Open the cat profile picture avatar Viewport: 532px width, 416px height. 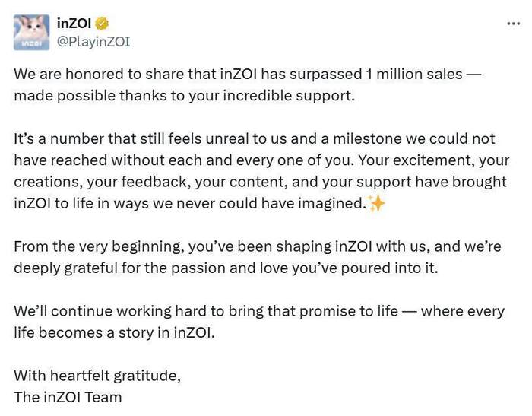point(32,33)
